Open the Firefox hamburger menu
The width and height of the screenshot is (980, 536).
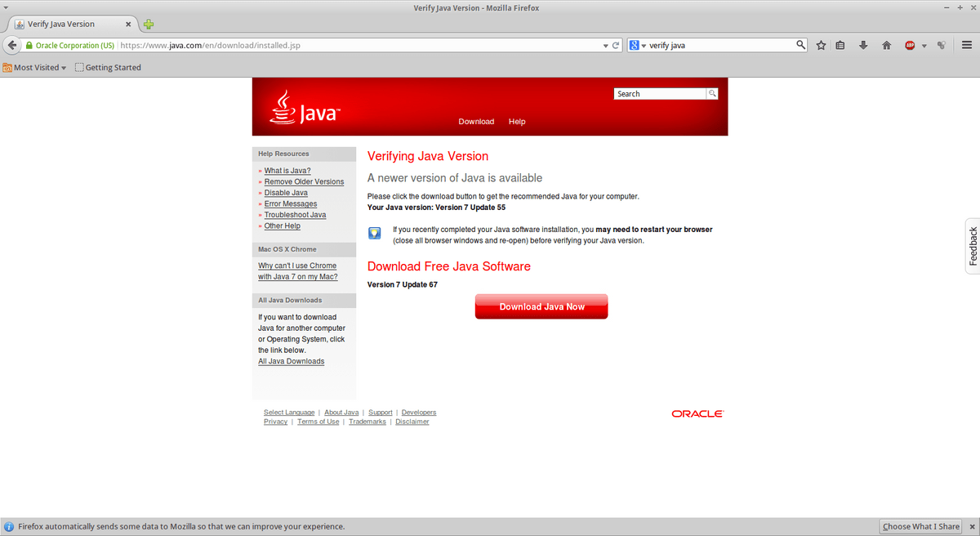coord(966,46)
